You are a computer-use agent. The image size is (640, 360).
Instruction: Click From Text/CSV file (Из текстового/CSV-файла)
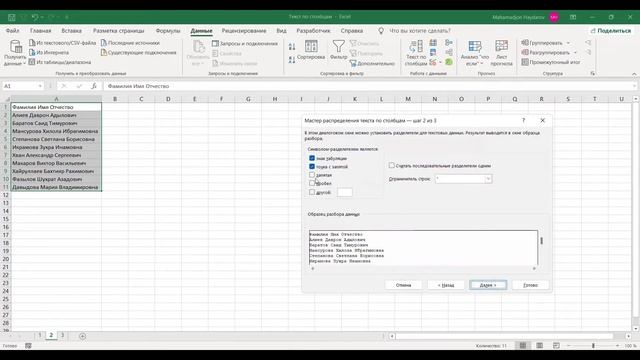62,42
